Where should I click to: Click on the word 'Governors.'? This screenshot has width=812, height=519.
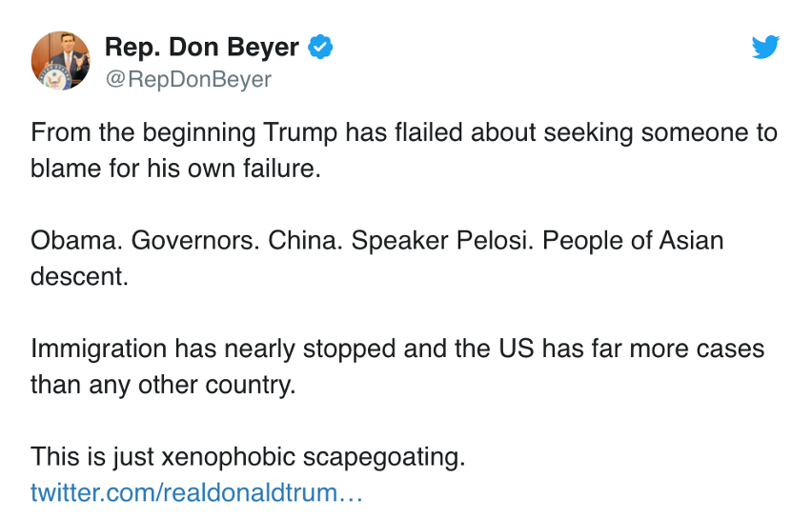(195, 241)
